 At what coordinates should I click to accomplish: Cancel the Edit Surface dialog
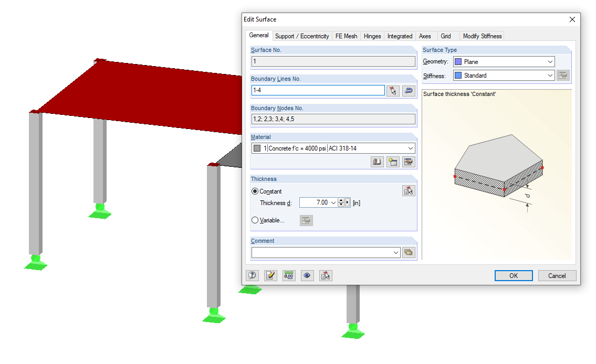tap(557, 275)
